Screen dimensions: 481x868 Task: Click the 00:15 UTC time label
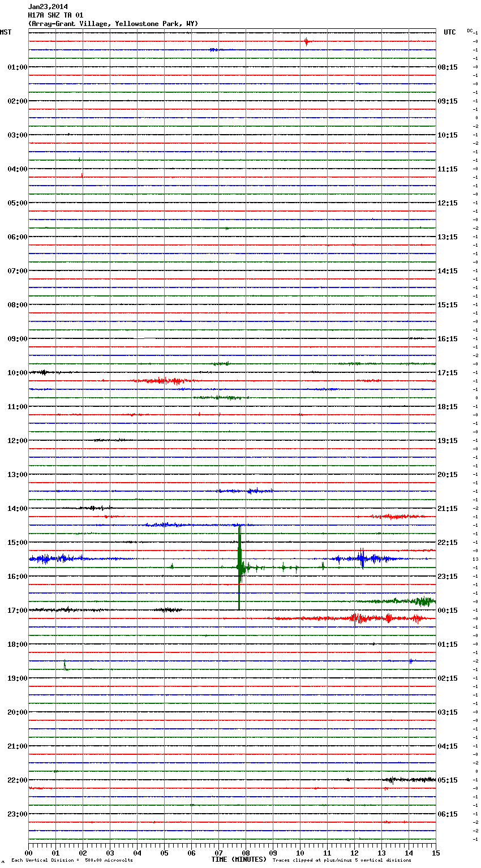pyautogui.click(x=448, y=611)
